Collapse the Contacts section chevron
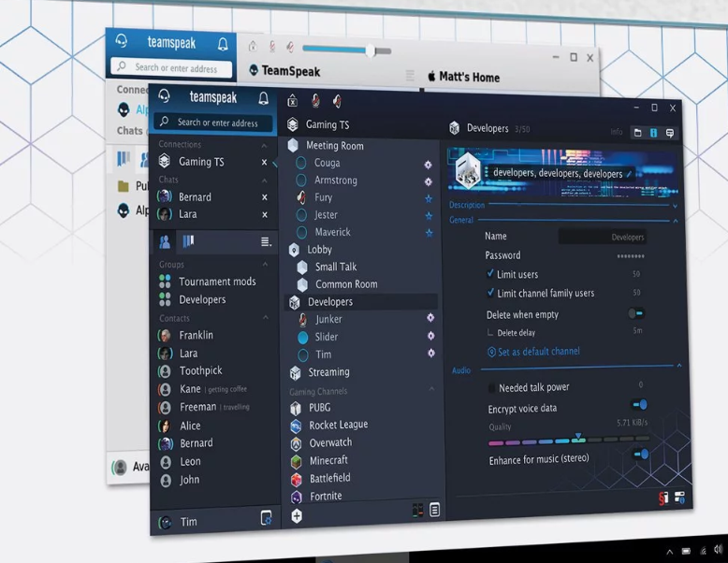728x563 pixels. 266,317
